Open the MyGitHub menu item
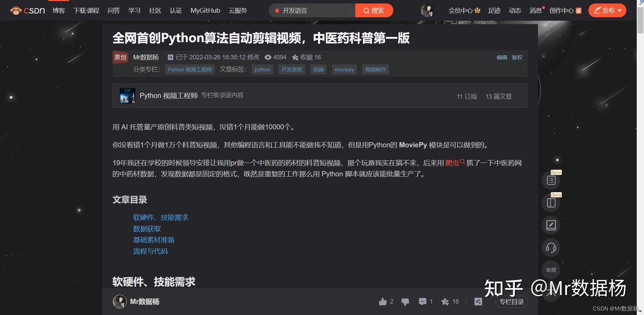The image size is (644, 315). click(205, 10)
